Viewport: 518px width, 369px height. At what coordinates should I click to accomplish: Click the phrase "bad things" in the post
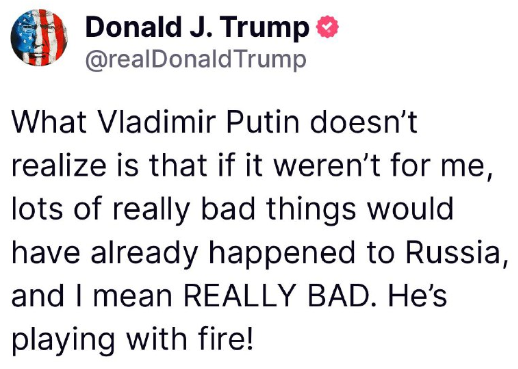[278, 211]
